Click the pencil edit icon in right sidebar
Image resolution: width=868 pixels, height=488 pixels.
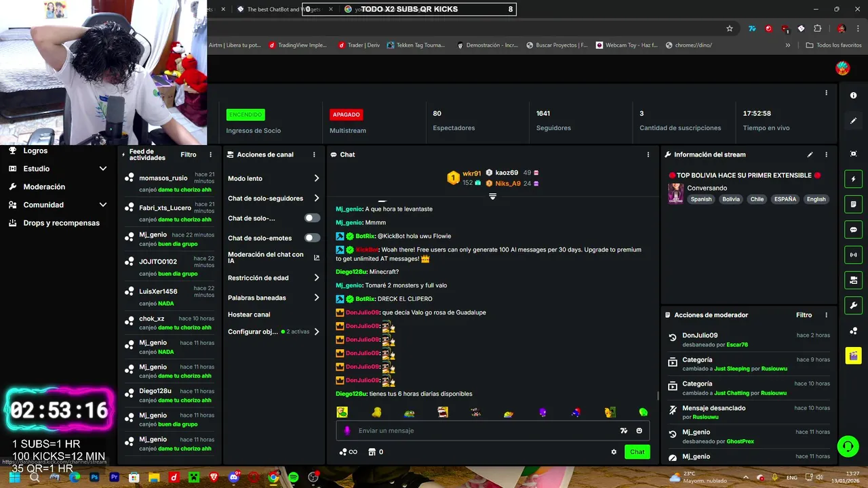pos(853,121)
